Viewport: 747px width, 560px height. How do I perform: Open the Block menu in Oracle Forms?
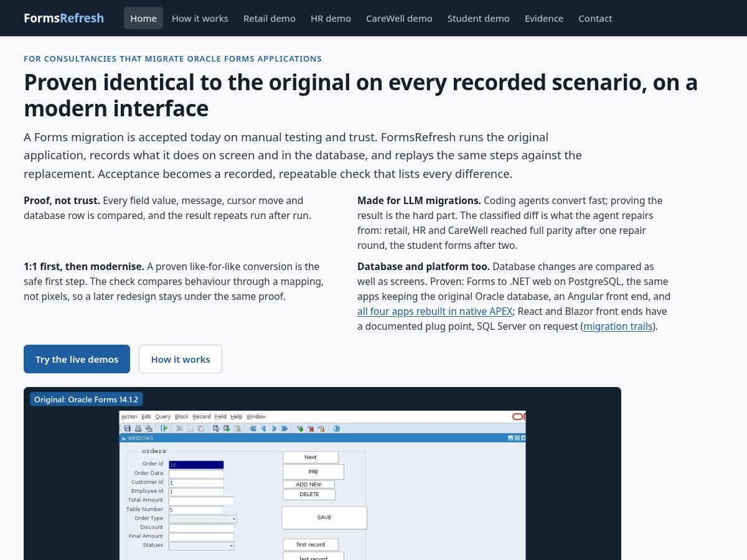click(182, 417)
